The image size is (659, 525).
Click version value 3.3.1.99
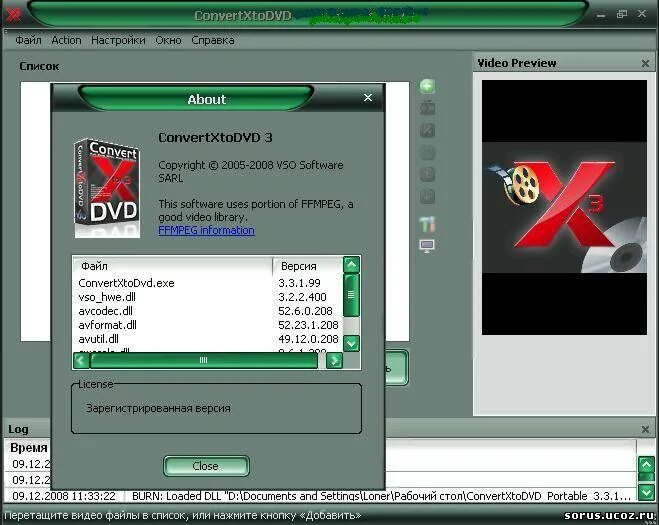pyautogui.click(x=299, y=283)
